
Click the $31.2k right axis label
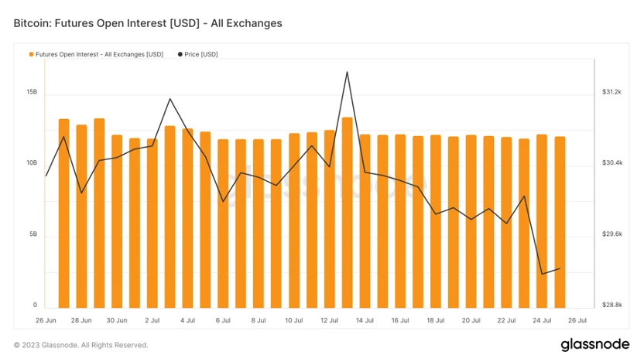click(x=611, y=92)
